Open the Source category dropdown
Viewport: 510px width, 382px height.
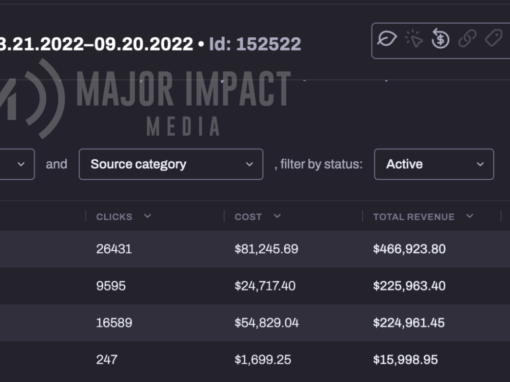pos(171,164)
